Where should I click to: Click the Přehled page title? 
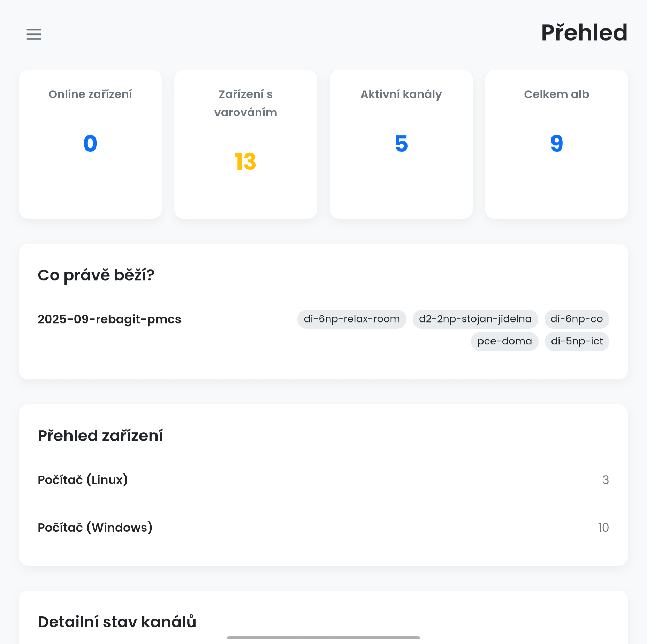coord(584,33)
